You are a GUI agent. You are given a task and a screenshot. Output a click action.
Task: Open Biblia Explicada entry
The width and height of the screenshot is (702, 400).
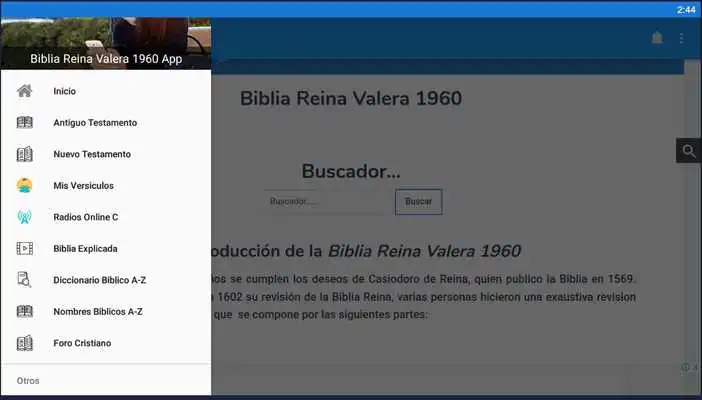[106, 248]
